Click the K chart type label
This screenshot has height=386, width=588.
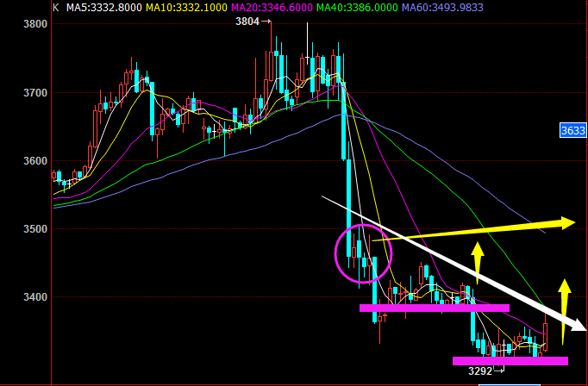56,7
